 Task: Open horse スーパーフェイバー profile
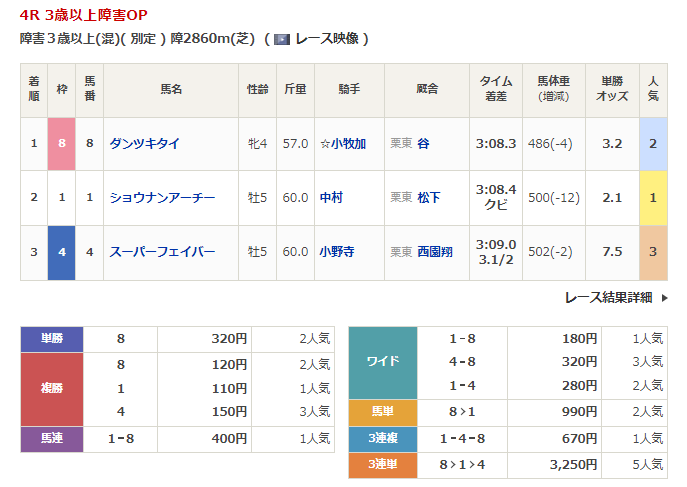162,252
